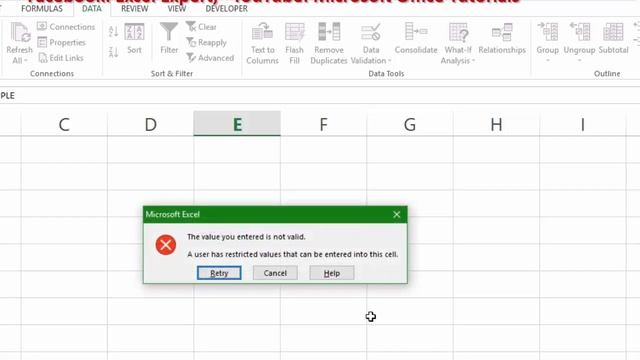640x360 pixels.
Task: Run Flash Fill
Action: (x=294, y=44)
